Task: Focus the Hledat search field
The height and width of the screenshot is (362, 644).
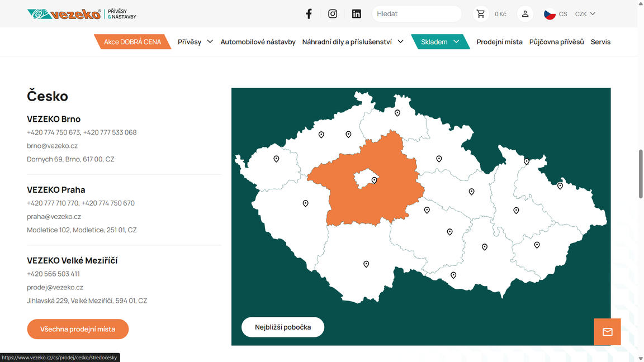Action: (416, 14)
